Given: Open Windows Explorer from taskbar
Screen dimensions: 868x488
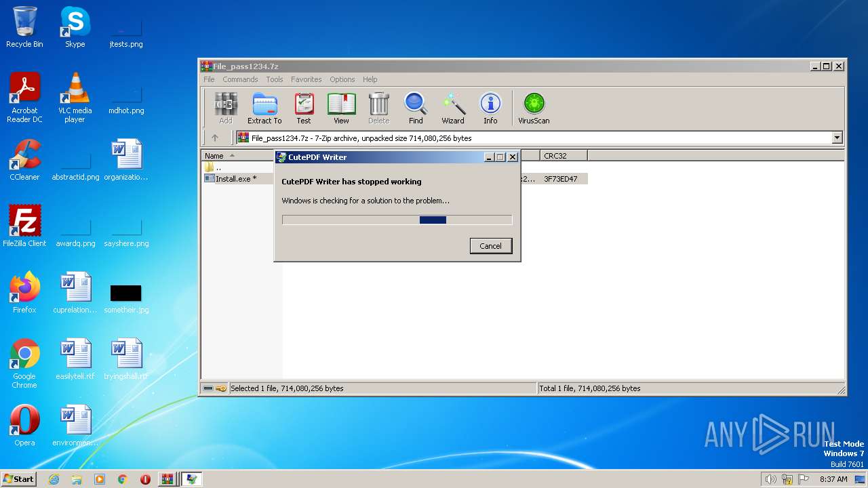Looking at the screenshot, I should point(77,479).
